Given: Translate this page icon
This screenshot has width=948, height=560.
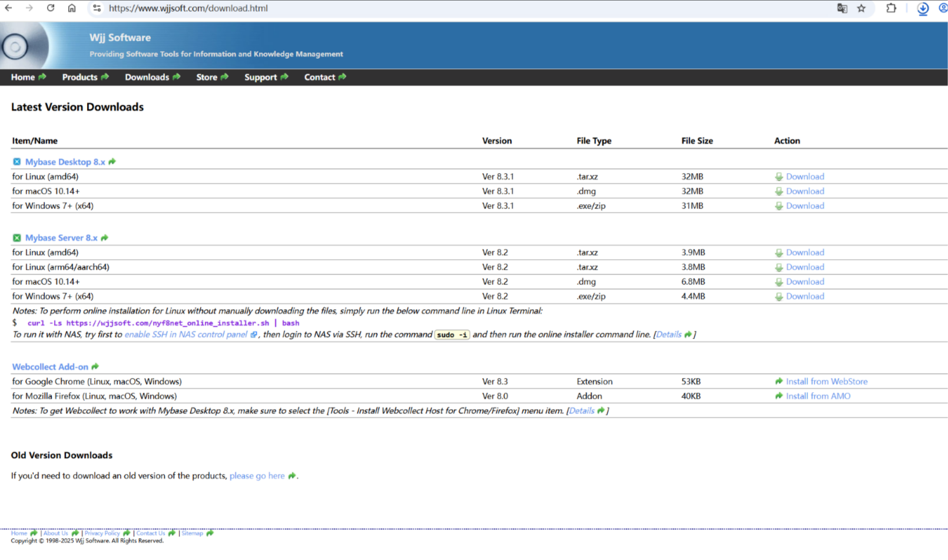Looking at the screenshot, I should click(843, 8).
